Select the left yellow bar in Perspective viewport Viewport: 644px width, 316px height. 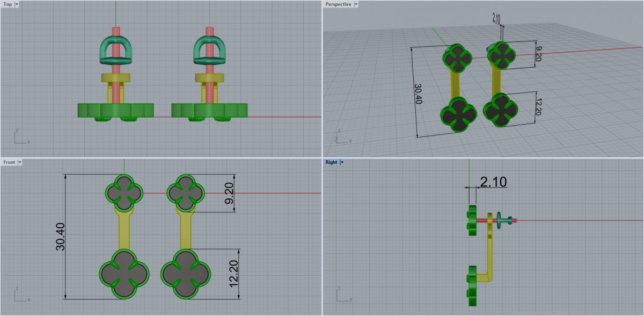coord(455,84)
